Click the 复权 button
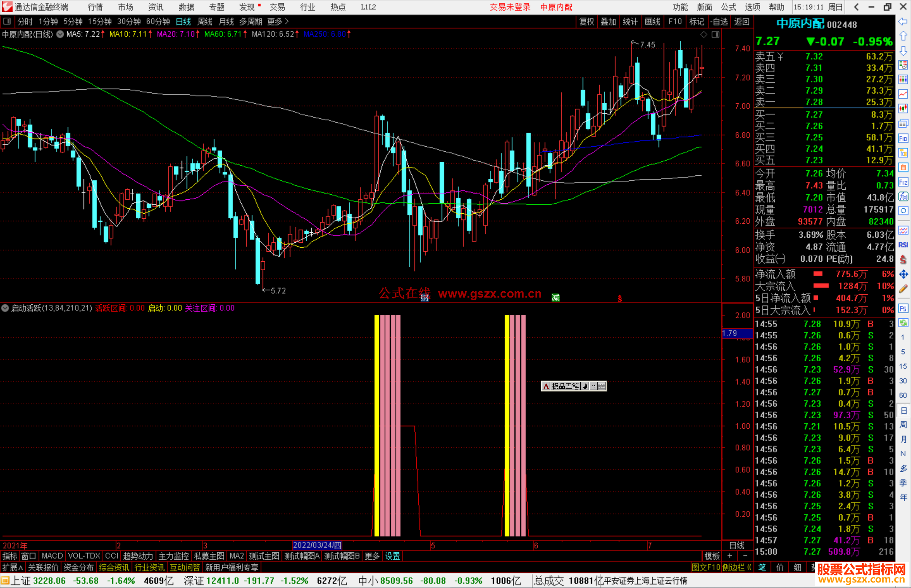This screenshot has width=911, height=588. [x=587, y=21]
